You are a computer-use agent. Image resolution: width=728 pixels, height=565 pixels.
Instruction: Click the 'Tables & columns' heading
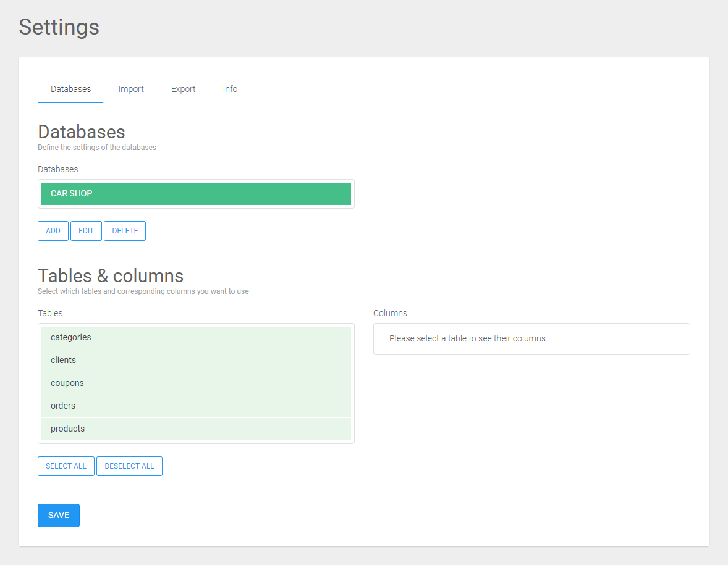pos(111,275)
